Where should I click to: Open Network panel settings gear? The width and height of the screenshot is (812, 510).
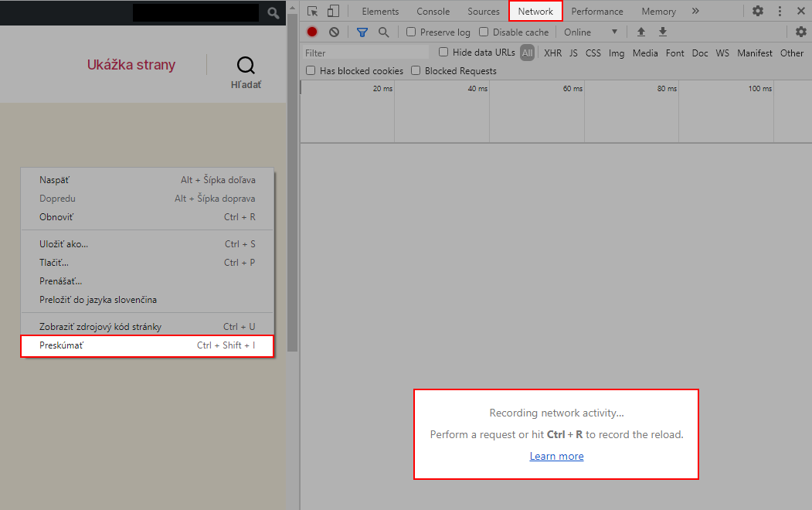pyautogui.click(x=801, y=32)
